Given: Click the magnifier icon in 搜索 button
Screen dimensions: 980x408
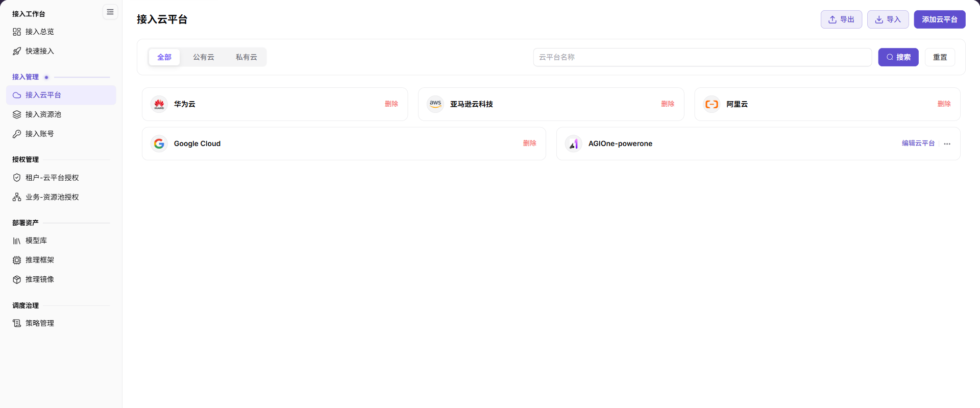Looking at the screenshot, I should 890,57.
